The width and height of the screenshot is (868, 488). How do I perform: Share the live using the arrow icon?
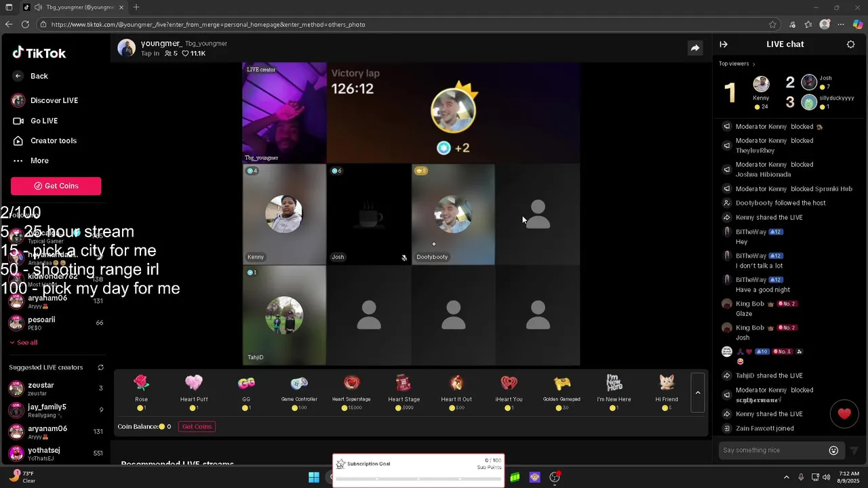click(695, 48)
